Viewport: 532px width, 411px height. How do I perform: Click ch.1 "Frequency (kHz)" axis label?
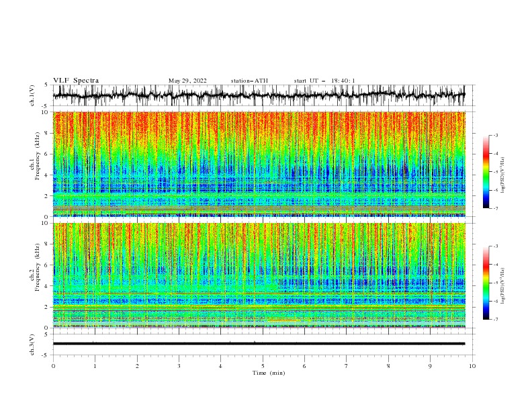tap(38, 157)
